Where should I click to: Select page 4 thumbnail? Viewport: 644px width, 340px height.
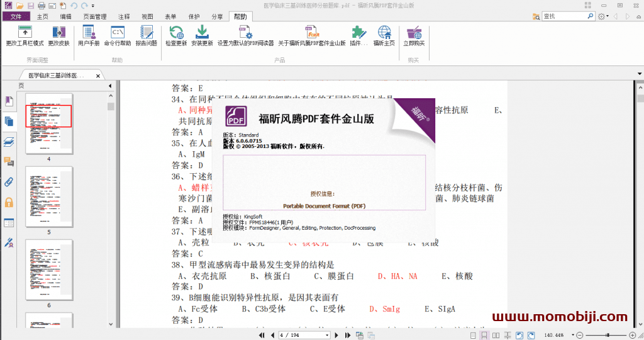[x=49, y=123]
